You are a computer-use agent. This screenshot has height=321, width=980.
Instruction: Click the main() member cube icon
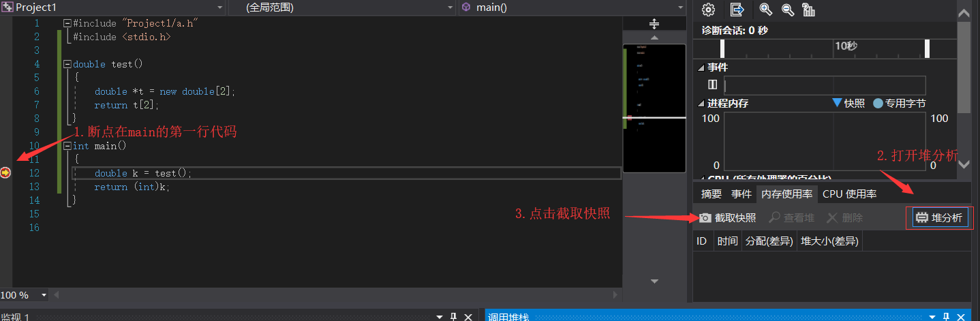pos(466,7)
